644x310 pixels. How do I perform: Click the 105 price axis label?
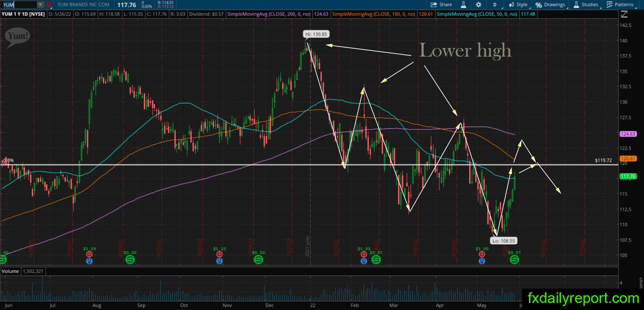623,255
